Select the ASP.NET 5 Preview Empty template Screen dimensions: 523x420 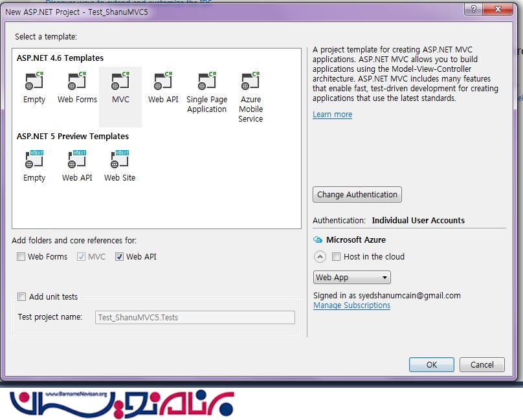coord(34,160)
